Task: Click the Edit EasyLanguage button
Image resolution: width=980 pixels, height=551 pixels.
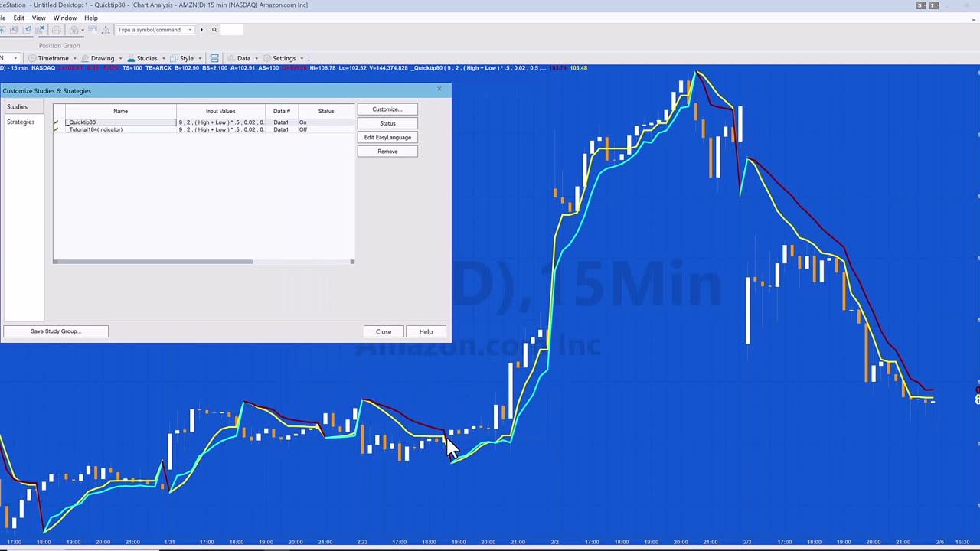Action: tap(387, 137)
